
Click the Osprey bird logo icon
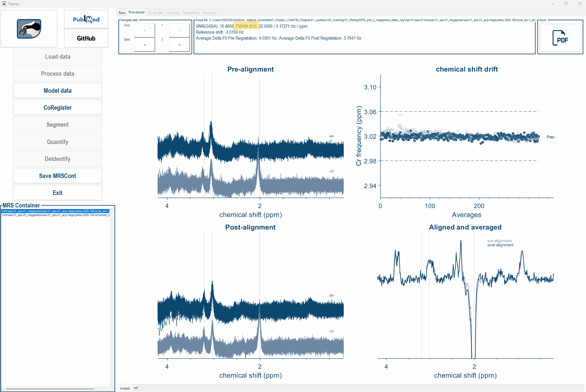coord(29,29)
